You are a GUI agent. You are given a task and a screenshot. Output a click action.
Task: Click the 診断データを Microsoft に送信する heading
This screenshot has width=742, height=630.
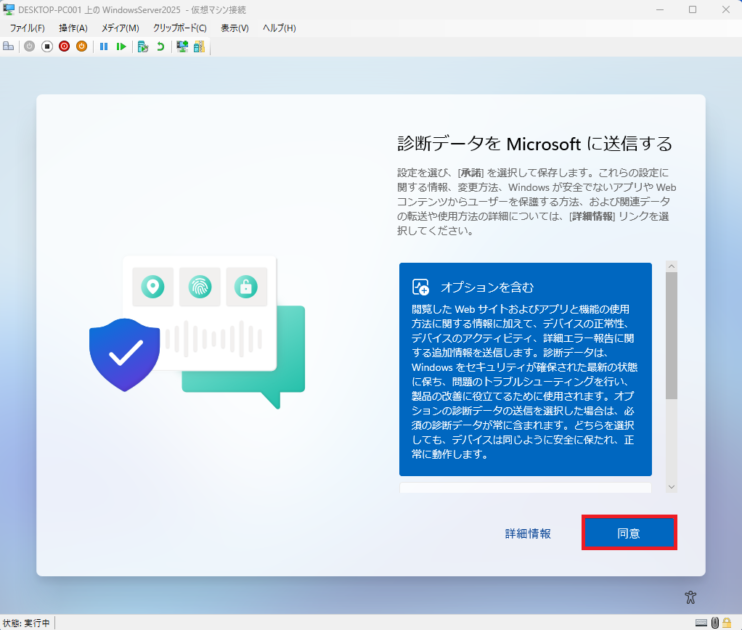click(x=534, y=143)
